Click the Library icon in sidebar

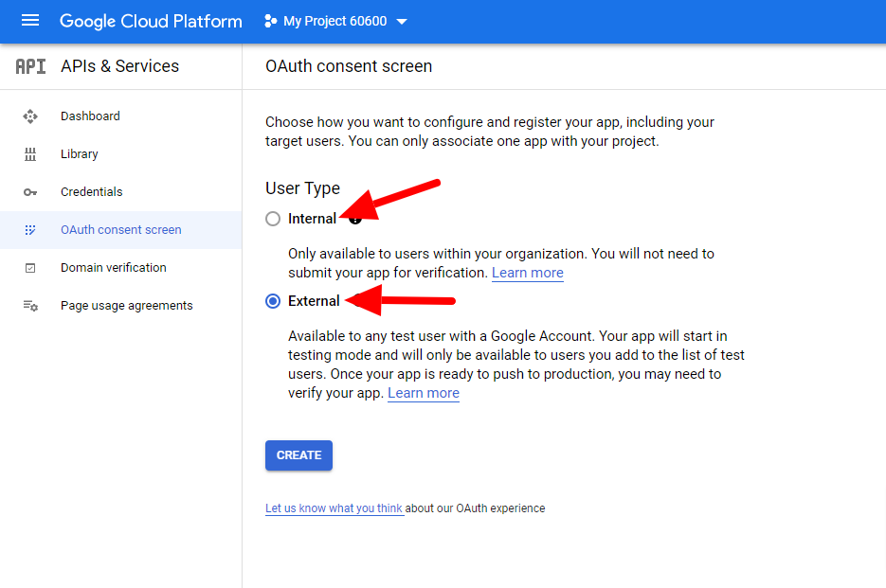tap(30, 154)
